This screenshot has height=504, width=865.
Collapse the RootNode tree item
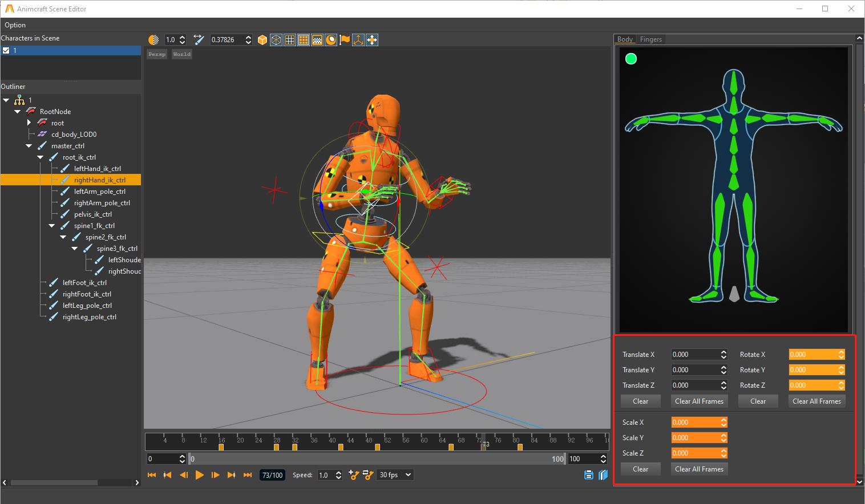coord(18,112)
